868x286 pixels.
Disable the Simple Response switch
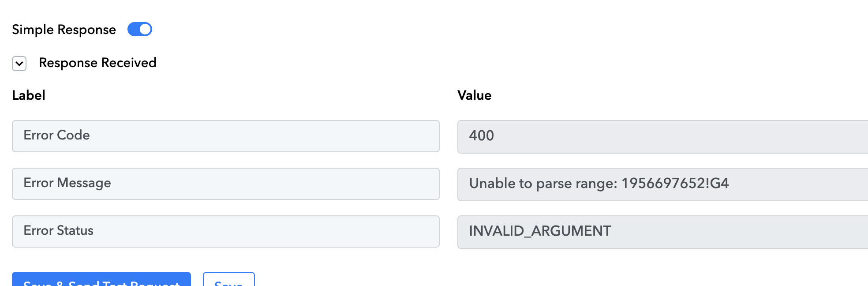tap(139, 29)
